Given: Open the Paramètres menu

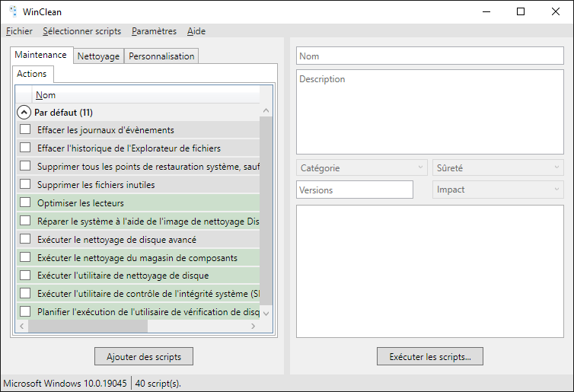Looking at the screenshot, I should click(x=154, y=31).
